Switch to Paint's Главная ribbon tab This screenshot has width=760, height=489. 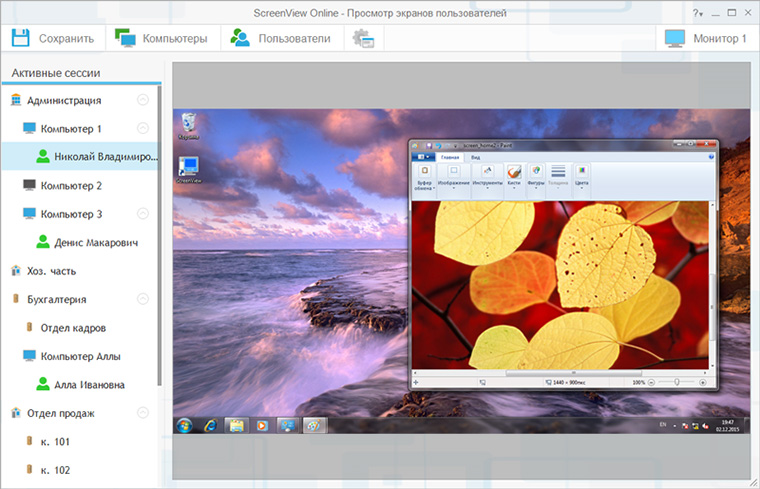tap(450, 158)
